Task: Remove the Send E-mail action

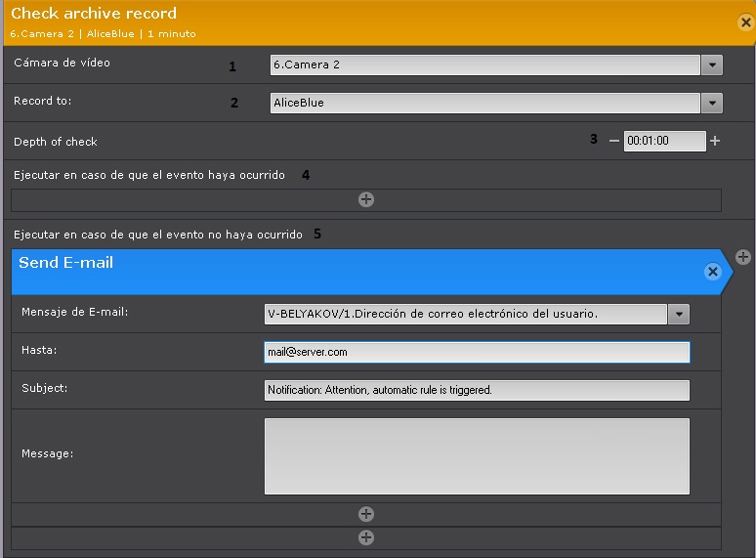Action: point(712,272)
